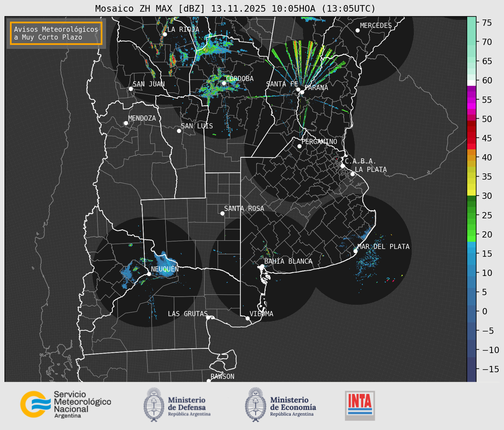Click the PARANA label

[x=316, y=88]
